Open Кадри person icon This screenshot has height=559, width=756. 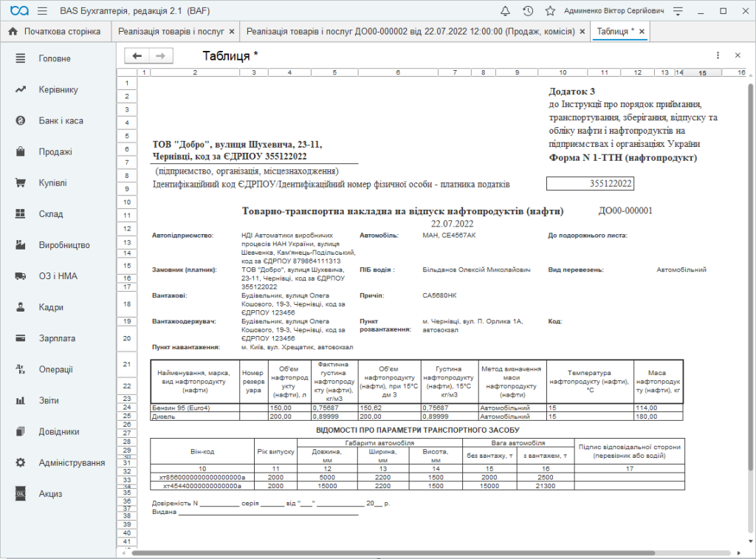[x=20, y=307]
